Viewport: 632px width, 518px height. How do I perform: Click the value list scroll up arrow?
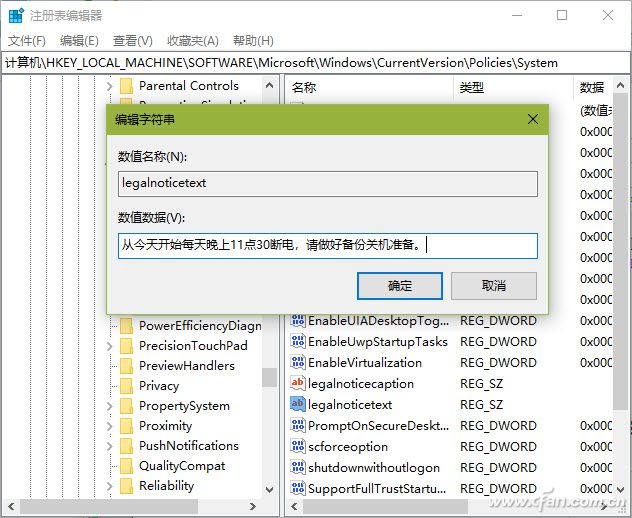pyautogui.click(x=621, y=85)
